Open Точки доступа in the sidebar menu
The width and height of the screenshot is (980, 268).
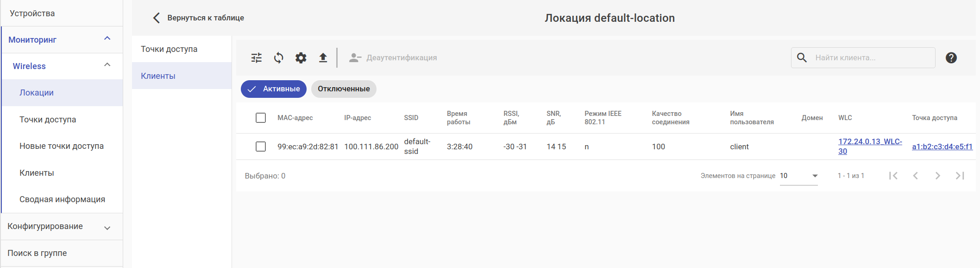tap(63, 119)
